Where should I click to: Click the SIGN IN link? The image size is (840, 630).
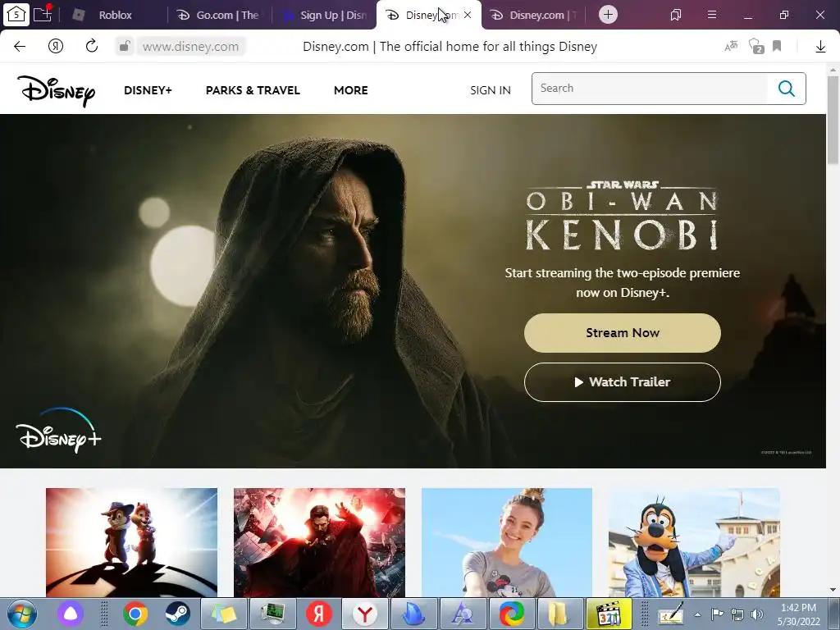tap(491, 90)
